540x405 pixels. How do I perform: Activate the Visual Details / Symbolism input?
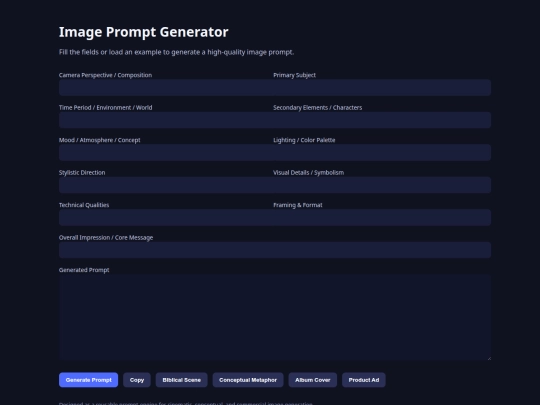coord(382,185)
